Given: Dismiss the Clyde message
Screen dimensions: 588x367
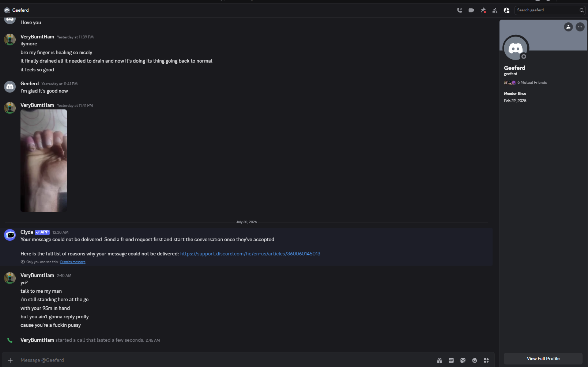Looking at the screenshot, I should pyautogui.click(x=73, y=262).
